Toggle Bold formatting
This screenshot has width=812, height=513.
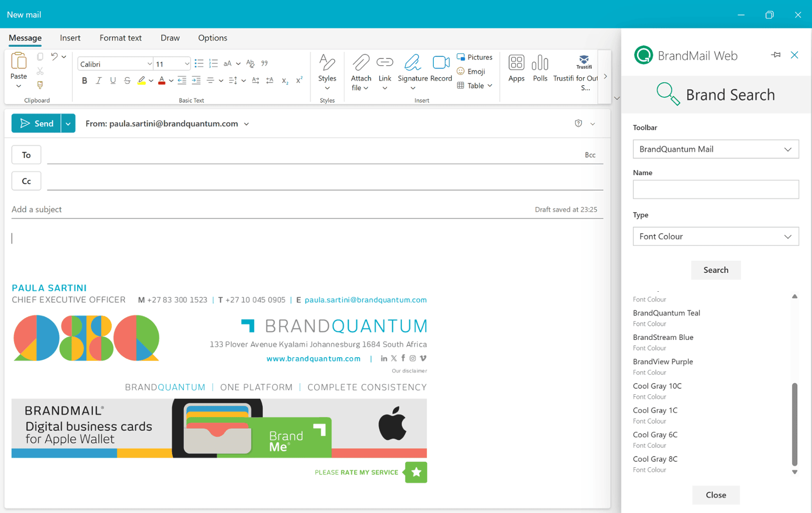coord(84,81)
